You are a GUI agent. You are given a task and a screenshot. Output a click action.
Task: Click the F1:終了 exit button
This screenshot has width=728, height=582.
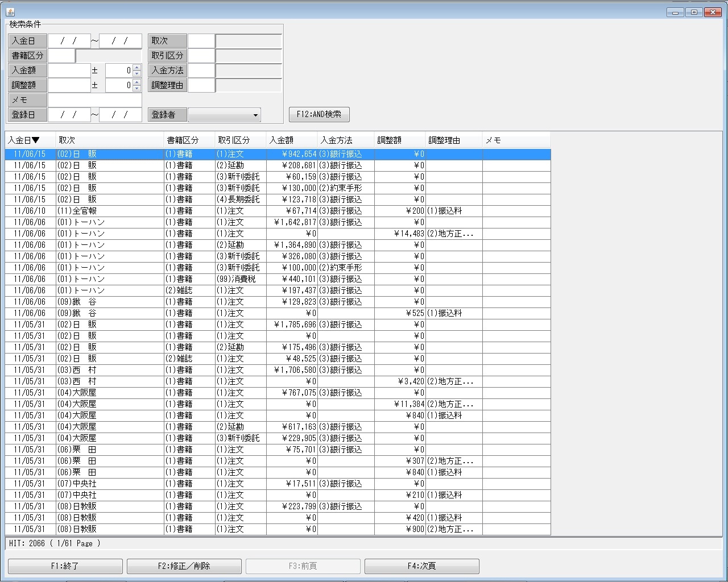pos(65,566)
